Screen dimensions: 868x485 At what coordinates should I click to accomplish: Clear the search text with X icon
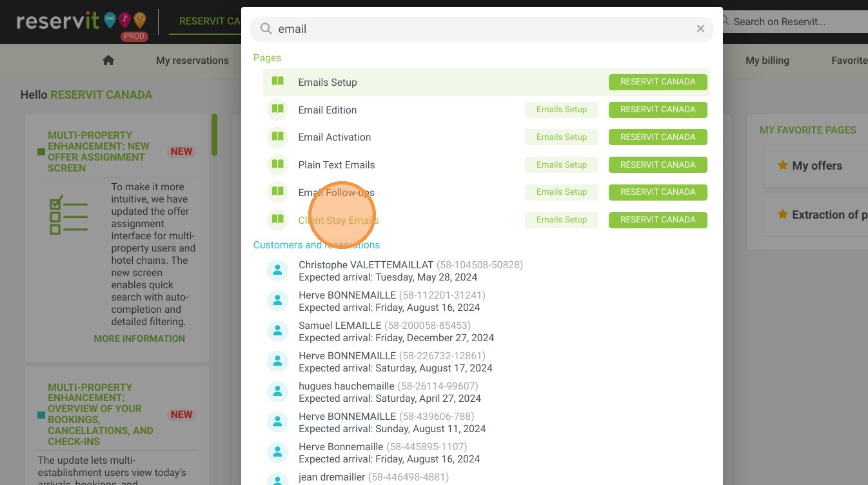[700, 29]
